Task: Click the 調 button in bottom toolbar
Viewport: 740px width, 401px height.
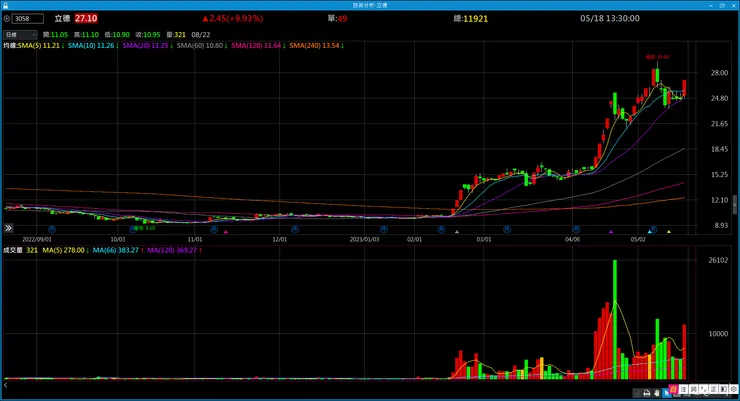Action: pyautogui.click(x=693, y=389)
